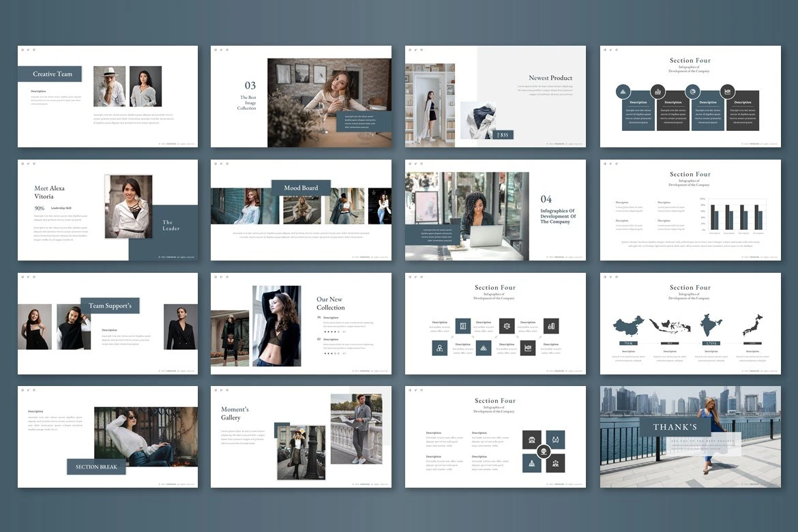Click the $35 price tag
The height and width of the screenshot is (532, 798).
[504, 134]
